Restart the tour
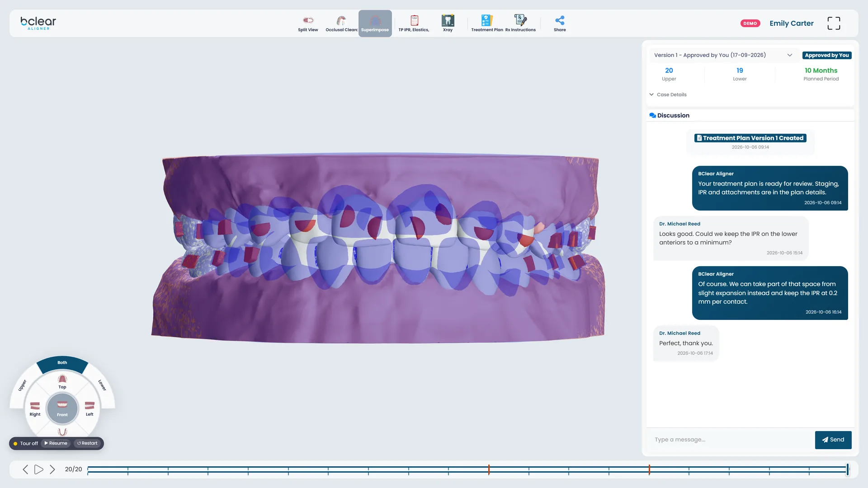 pyautogui.click(x=87, y=443)
